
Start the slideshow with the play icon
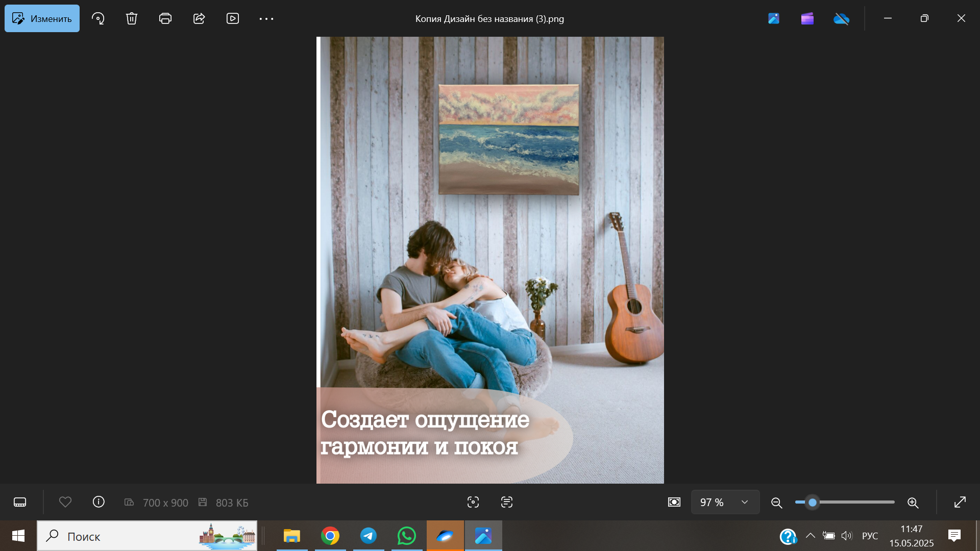(233, 18)
